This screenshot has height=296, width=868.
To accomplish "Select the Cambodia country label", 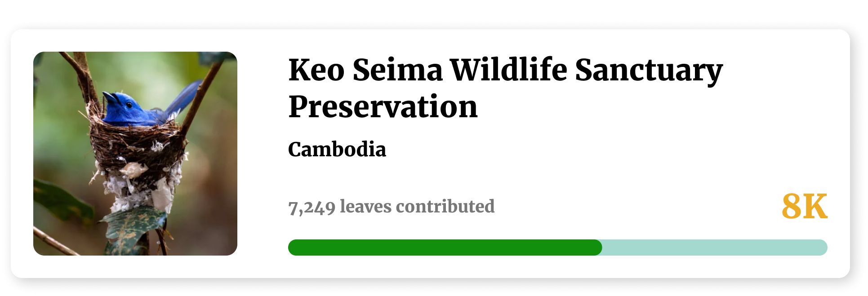I will pos(337,150).
